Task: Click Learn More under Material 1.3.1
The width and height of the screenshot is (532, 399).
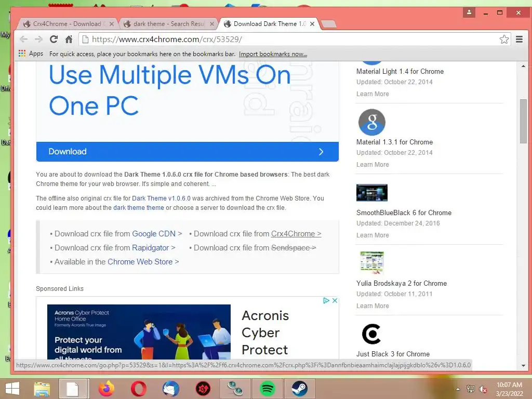Action: tap(373, 165)
